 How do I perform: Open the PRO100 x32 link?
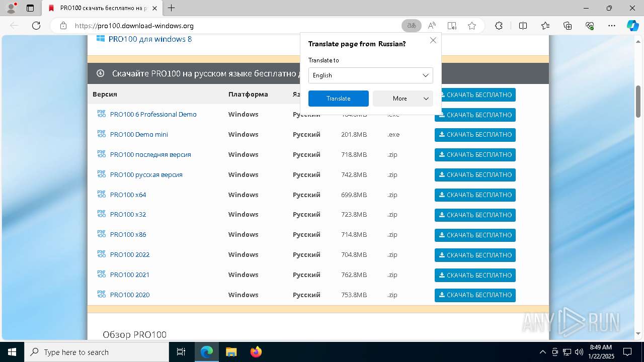pyautogui.click(x=128, y=215)
